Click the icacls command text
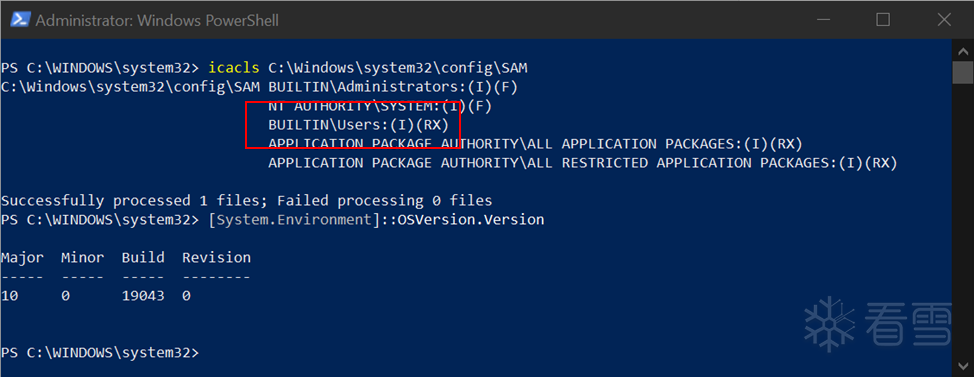Image resolution: width=974 pixels, height=377 pixels. 234,68
